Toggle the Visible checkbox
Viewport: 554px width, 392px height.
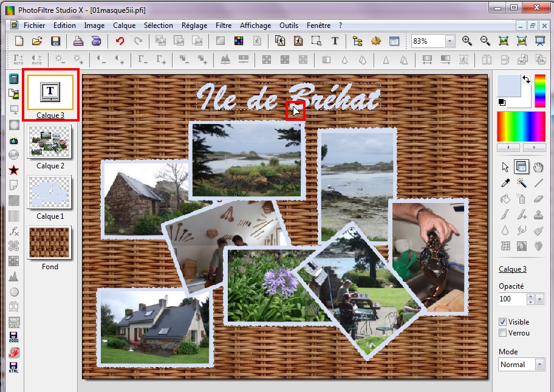pos(502,322)
